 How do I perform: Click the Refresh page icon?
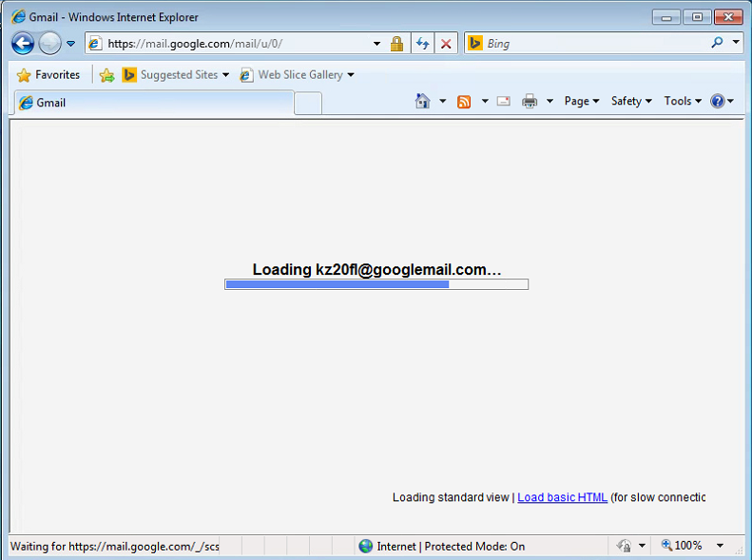pyautogui.click(x=422, y=44)
